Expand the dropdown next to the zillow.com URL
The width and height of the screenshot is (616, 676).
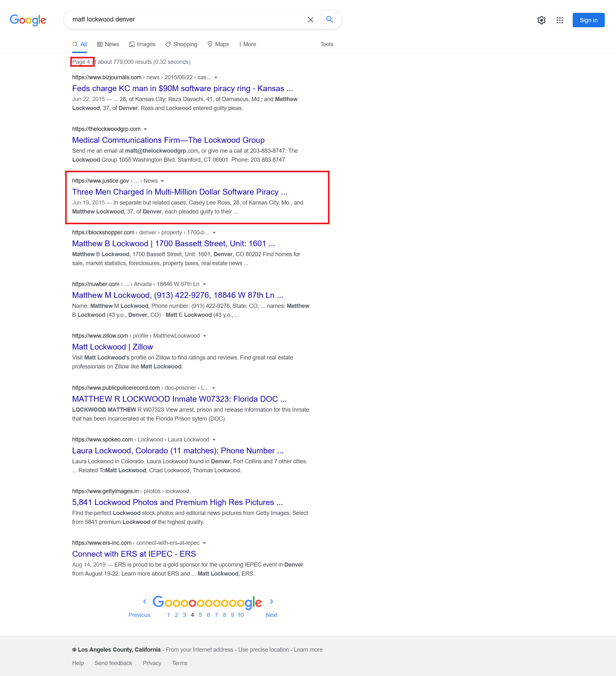[205, 336]
